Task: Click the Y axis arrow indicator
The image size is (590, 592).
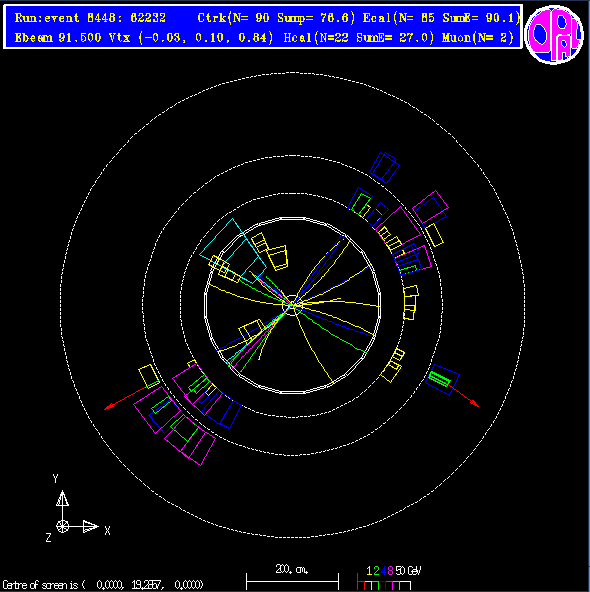Action: (62, 498)
